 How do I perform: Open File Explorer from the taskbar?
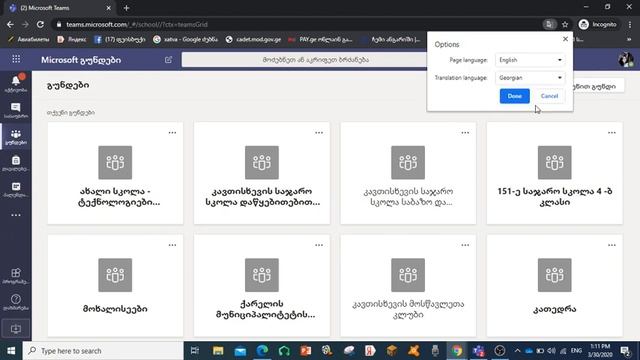[x=218, y=351]
